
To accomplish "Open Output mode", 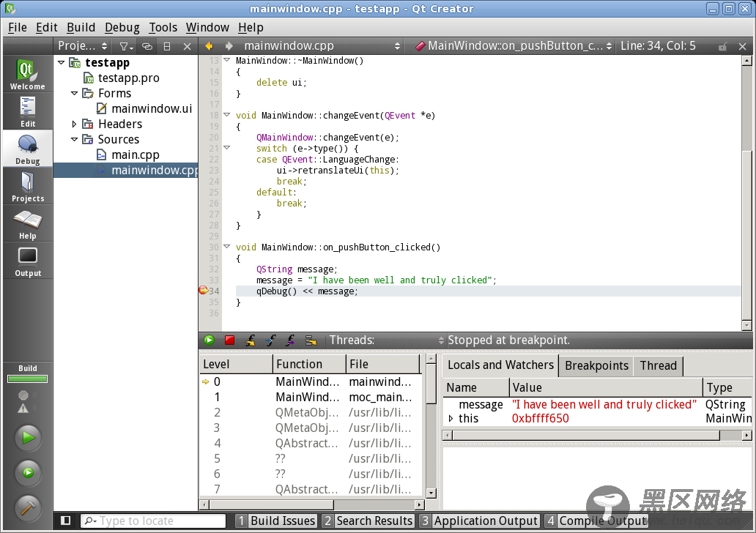I will point(28,261).
